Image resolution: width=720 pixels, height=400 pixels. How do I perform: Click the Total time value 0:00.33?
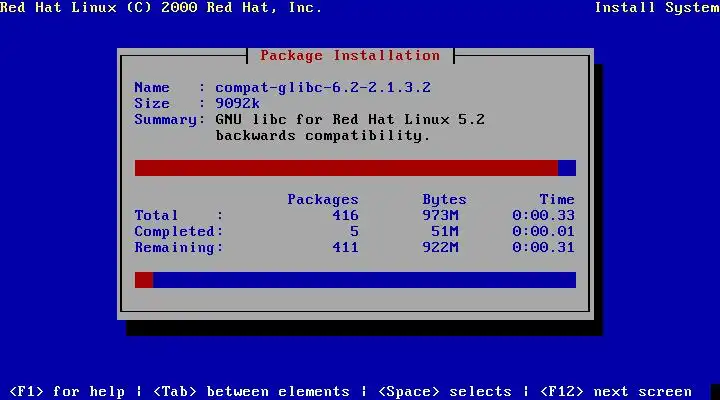tap(543, 215)
